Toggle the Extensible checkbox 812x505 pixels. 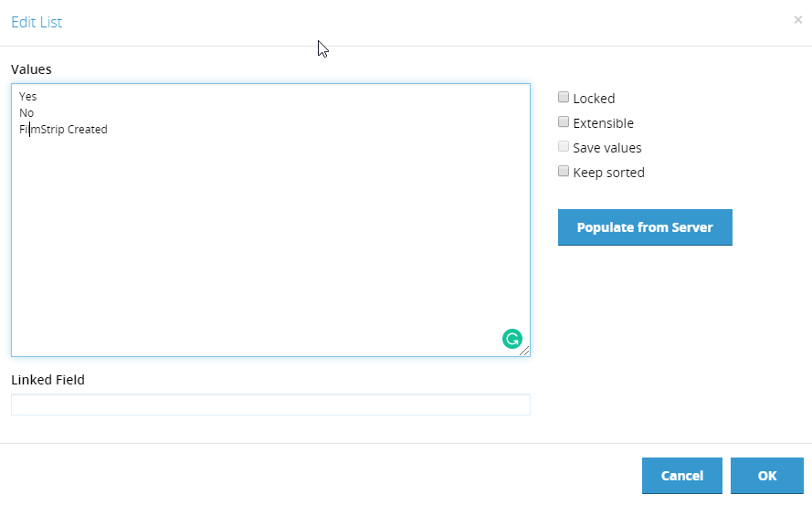click(x=564, y=121)
